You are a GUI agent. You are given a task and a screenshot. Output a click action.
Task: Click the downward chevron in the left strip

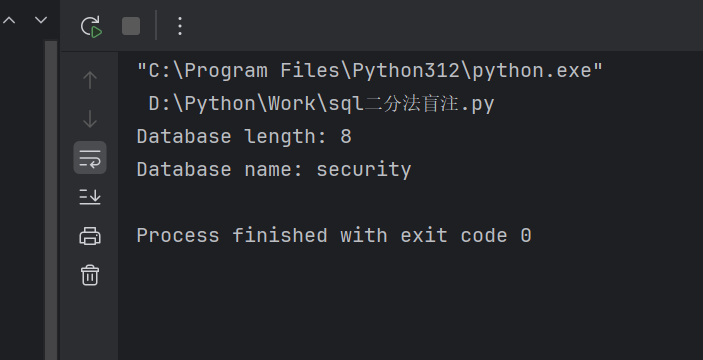41,20
